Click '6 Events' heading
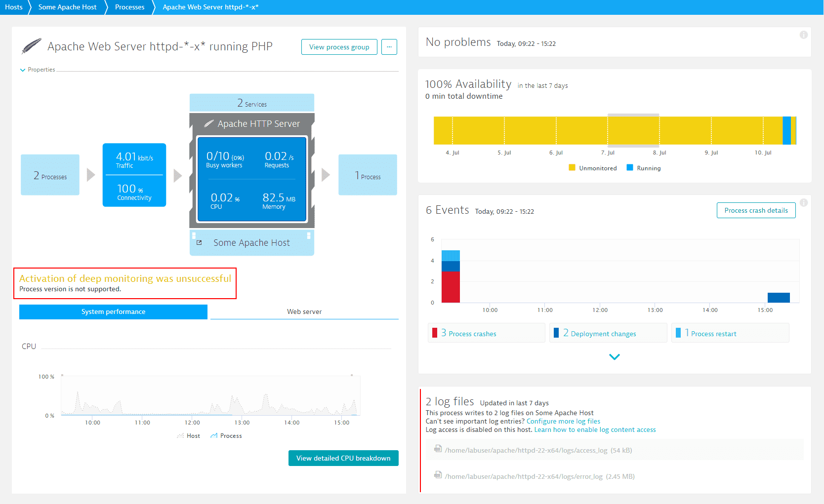The height and width of the screenshot is (504, 824). tap(448, 210)
